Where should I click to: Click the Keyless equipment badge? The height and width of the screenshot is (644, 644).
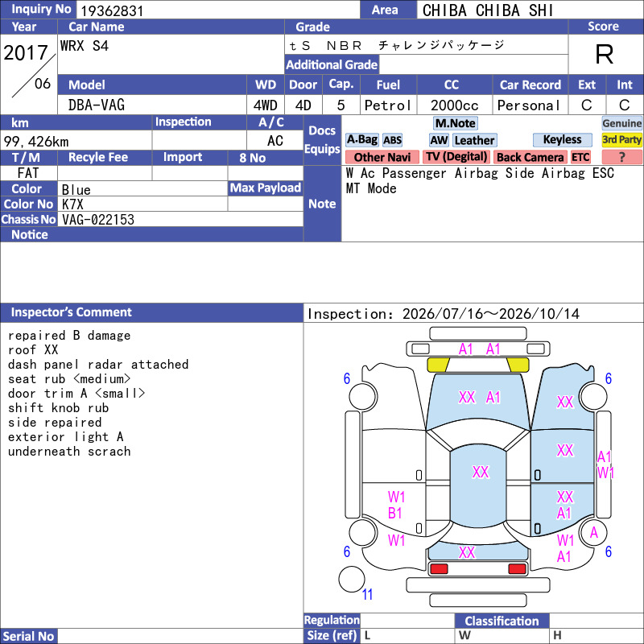[x=562, y=140]
